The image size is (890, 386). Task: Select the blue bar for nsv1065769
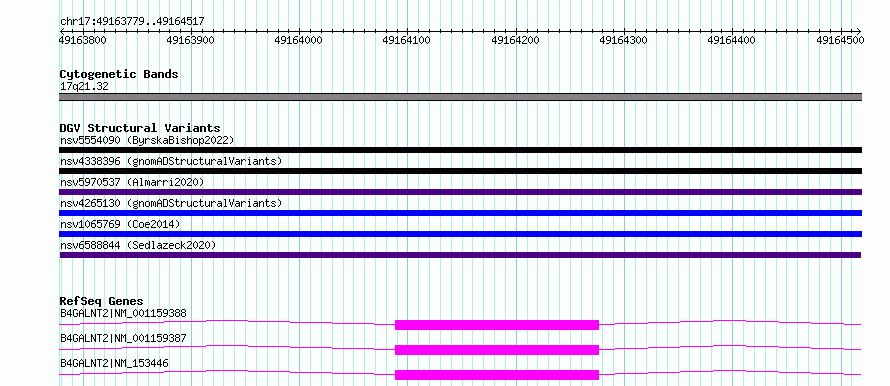coord(460,234)
